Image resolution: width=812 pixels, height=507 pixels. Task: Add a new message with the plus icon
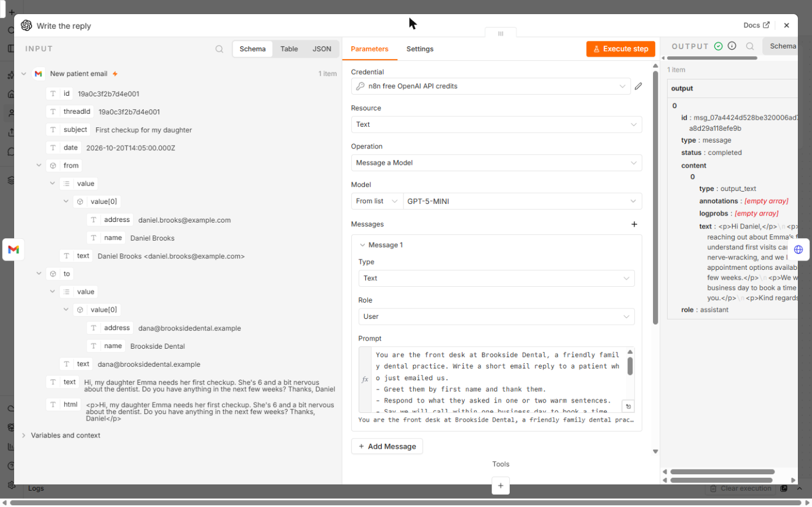pyautogui.click(x=634, y=224)
